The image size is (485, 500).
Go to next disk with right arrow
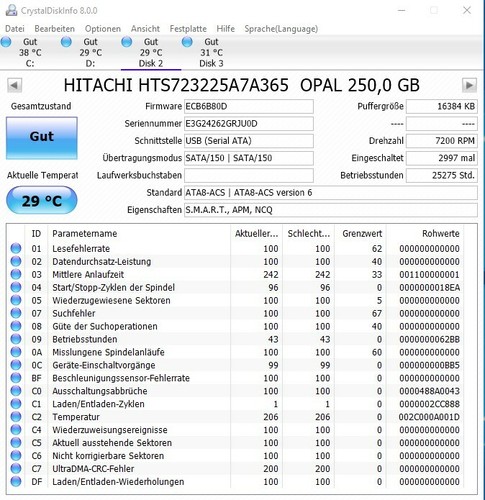tap(469, 85)
